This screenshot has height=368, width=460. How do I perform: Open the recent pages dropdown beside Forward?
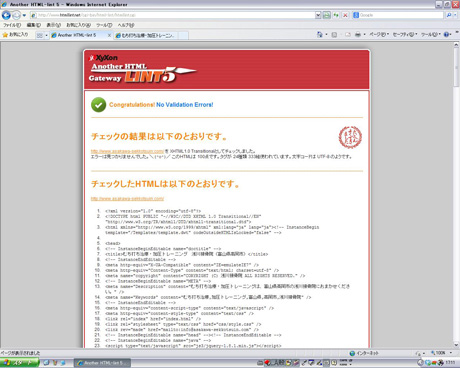click(x=24, y=15)
